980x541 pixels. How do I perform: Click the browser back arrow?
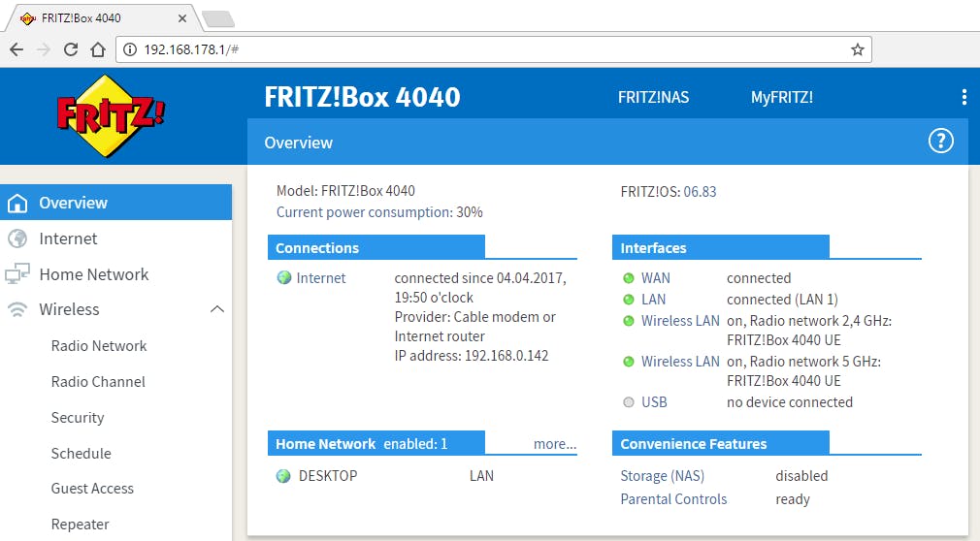pyautogui.click(x=16, y=49)
